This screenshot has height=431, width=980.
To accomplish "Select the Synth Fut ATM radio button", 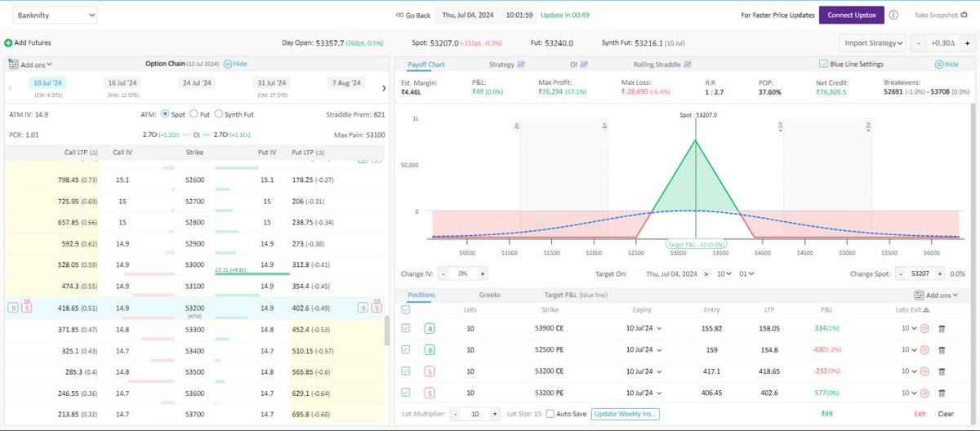I will [218, 115].
